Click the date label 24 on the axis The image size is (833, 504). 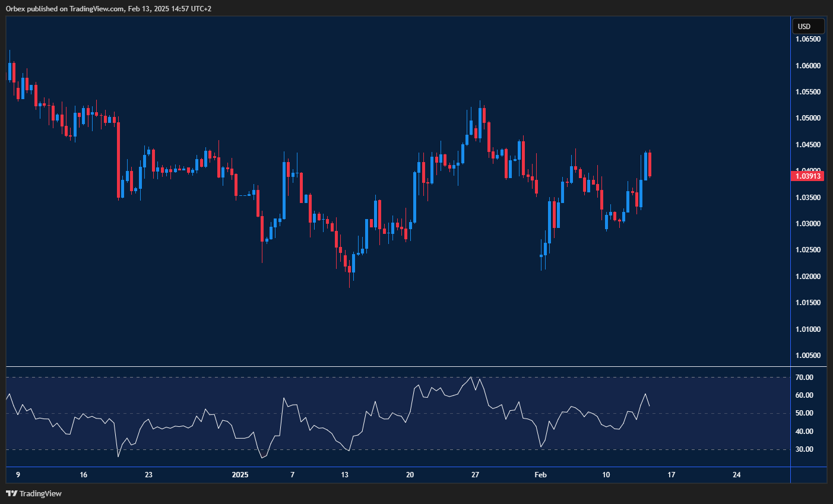737,475
